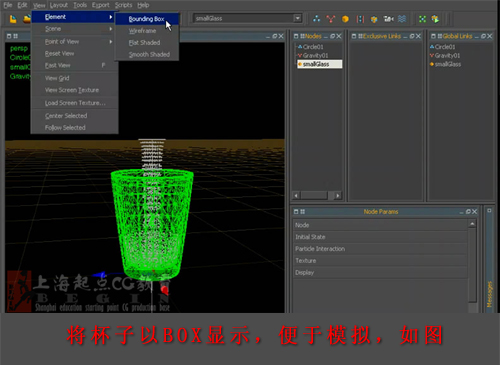Click the square icon at Exclusive Links header left
Image resolution: width=500 pixels, height=365 pixels.
[354, 36]
